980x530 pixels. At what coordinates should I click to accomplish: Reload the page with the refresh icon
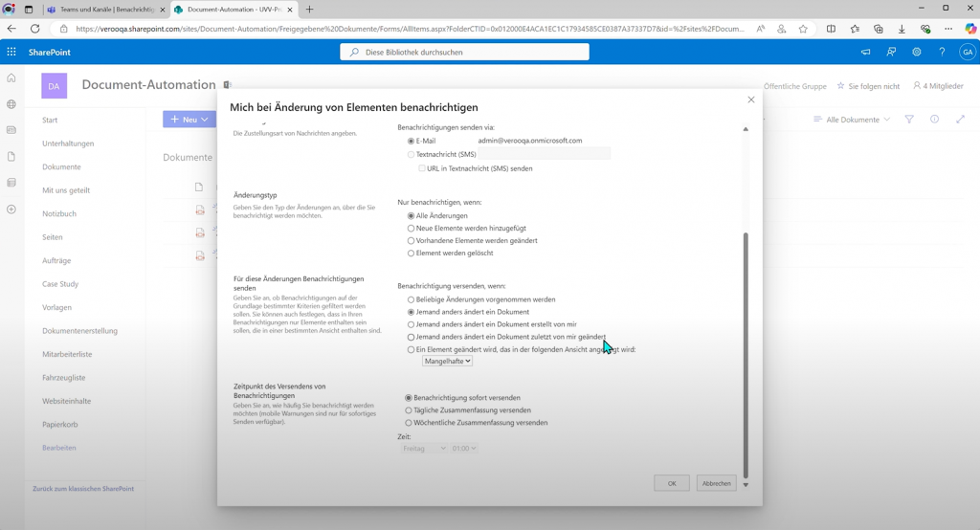[x=35, y=29]
